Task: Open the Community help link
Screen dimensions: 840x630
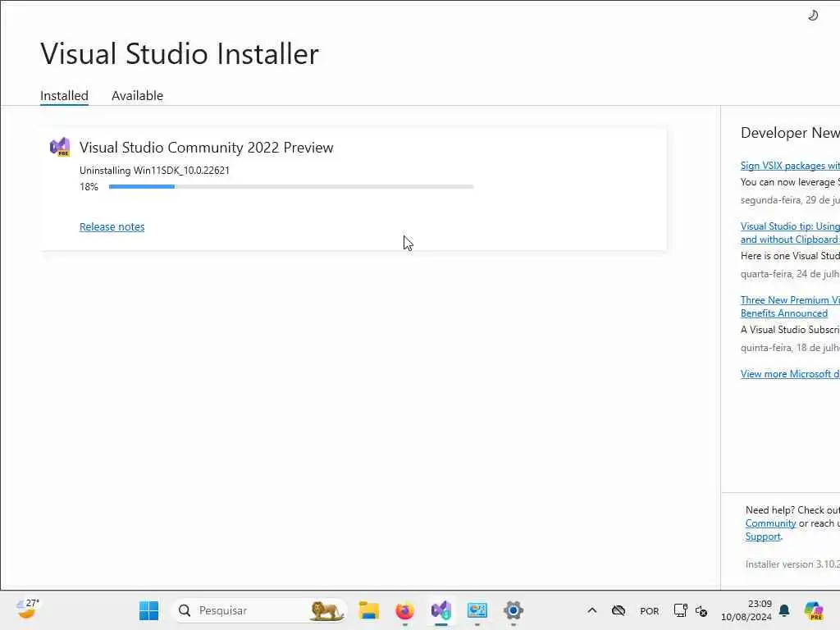Action: pyautogui.click(x=770, y=523)
